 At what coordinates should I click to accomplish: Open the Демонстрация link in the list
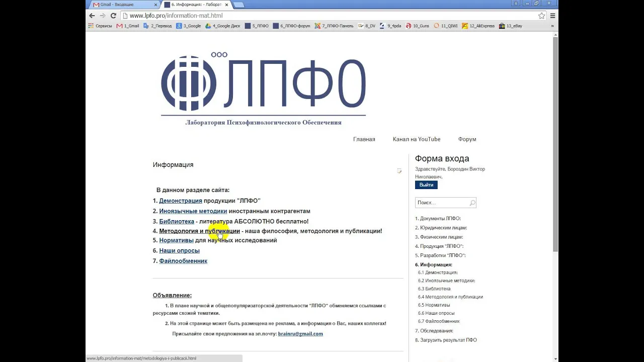coord(181,201)
